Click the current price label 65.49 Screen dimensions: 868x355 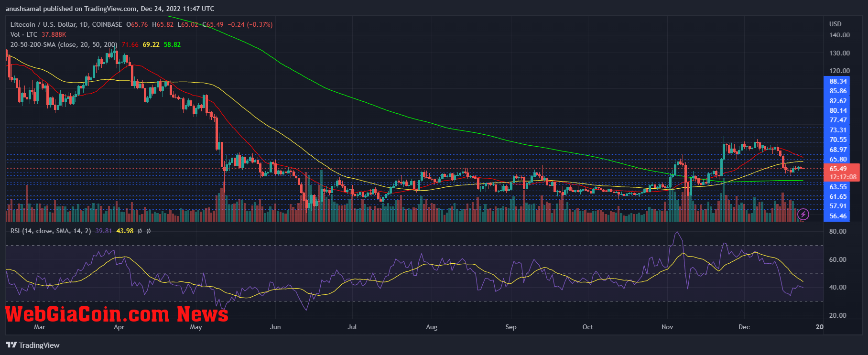coord(838,169)
